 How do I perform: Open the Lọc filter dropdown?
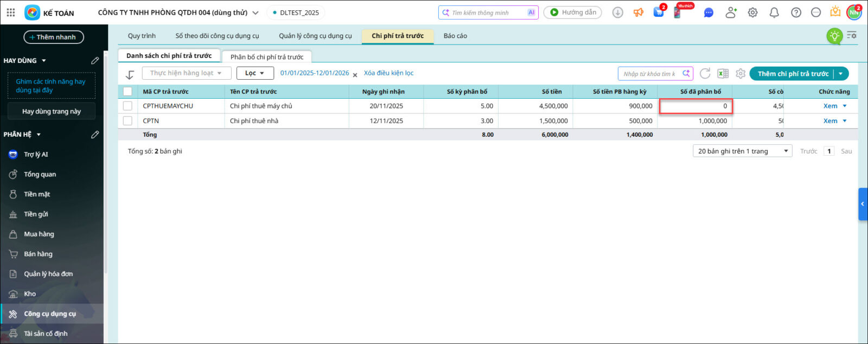[254, 73]
